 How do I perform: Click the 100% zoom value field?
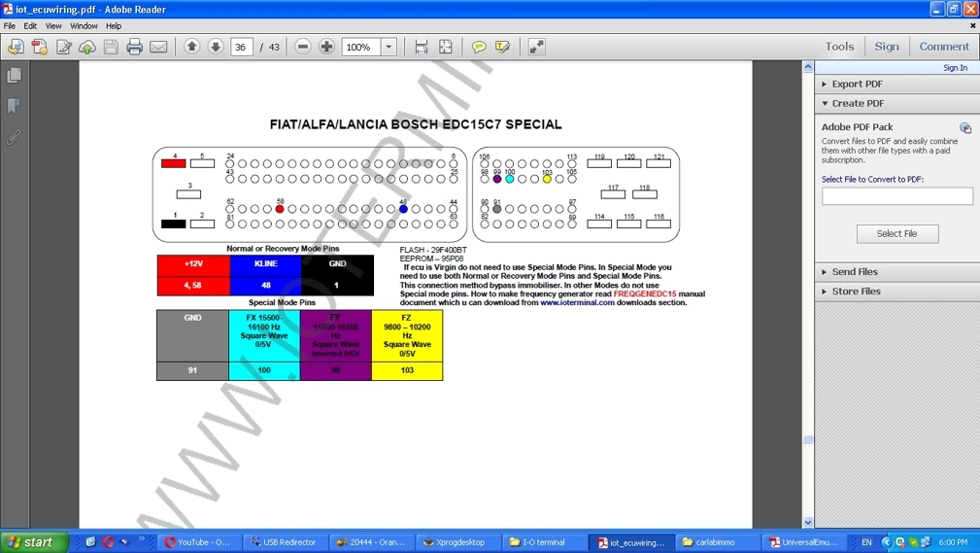point(360,47)
